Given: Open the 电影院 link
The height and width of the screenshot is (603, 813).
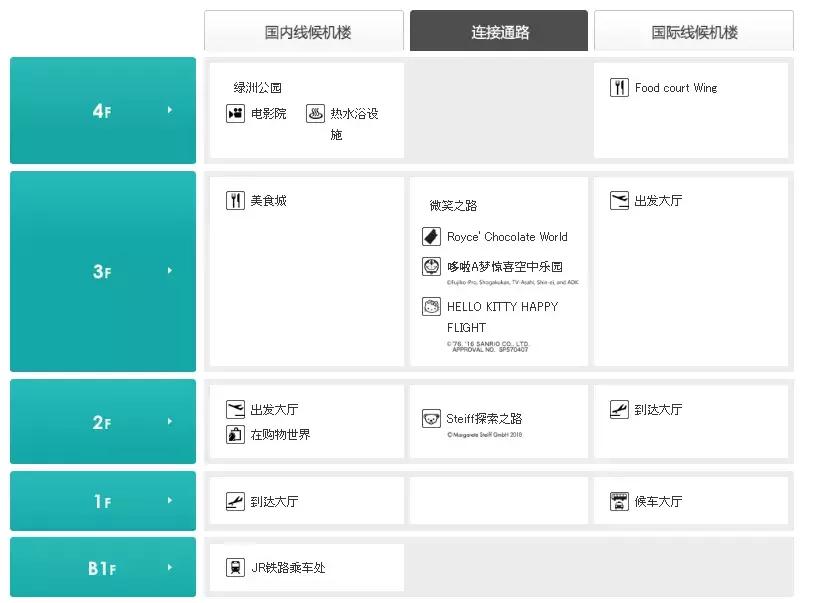Looking at the screenshot, I should click(269, 113).
